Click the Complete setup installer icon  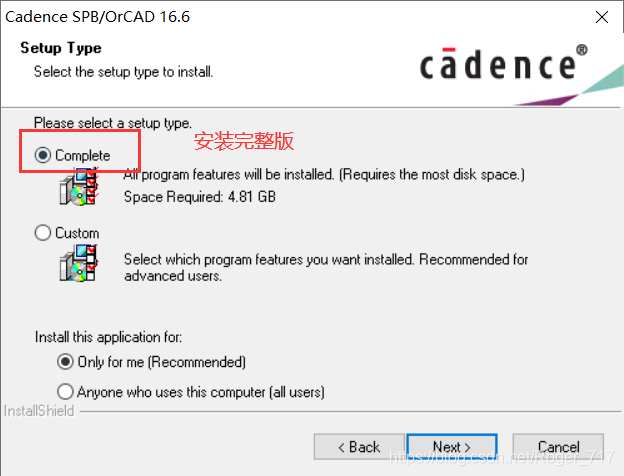click(79, 187)
